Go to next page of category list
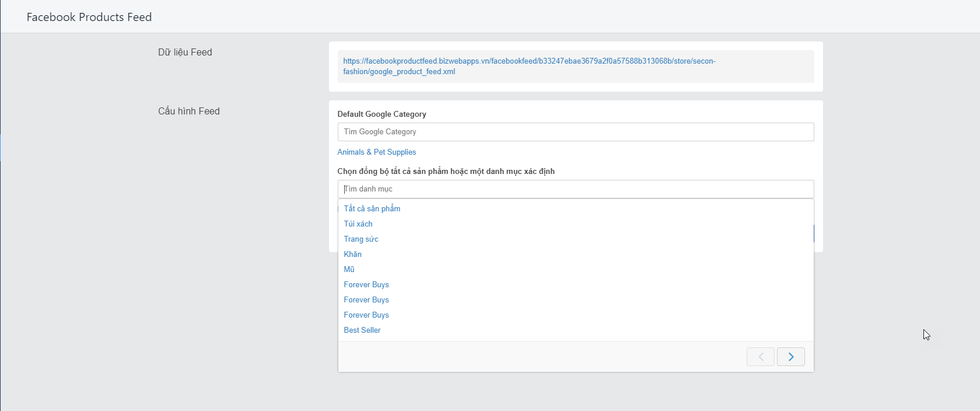 (790, 357)
